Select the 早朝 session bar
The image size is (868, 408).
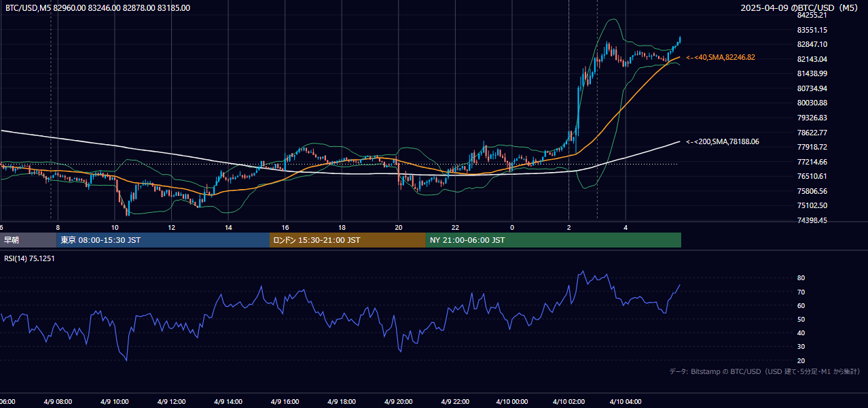(28, 240)
